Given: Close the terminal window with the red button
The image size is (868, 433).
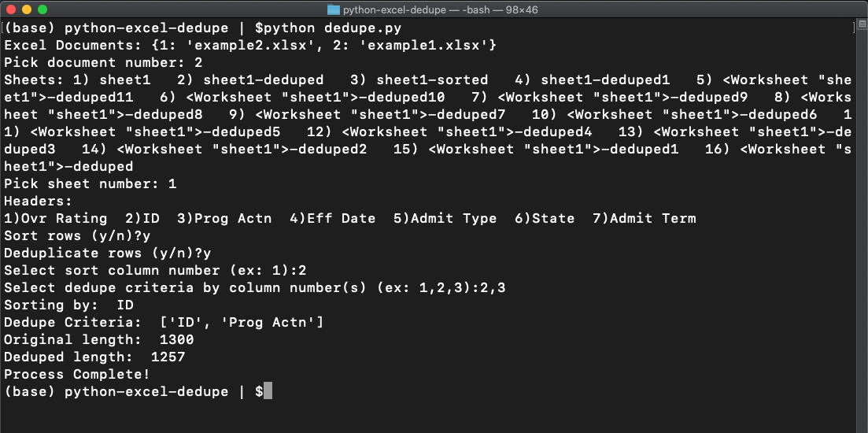Looking at the screenshot, I should coord(10,9).
